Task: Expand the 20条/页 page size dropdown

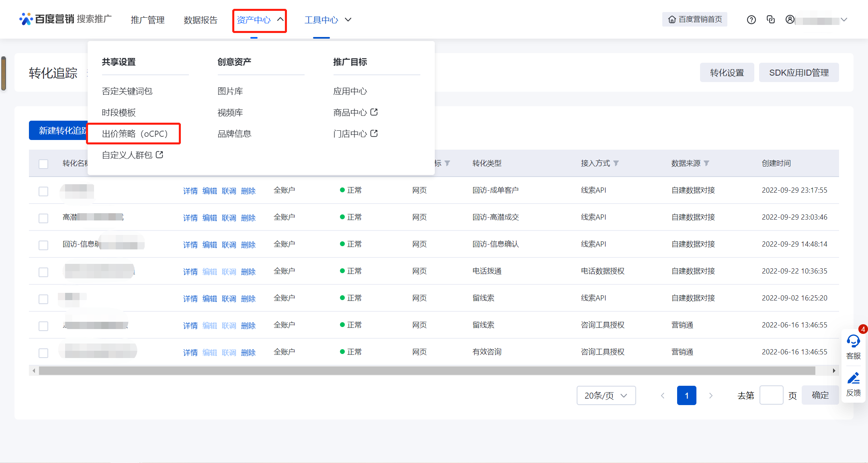Action: coord(606,395)
